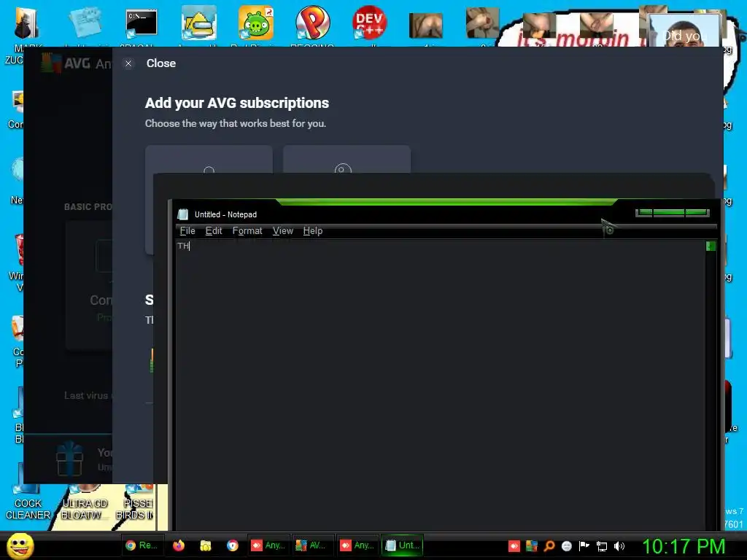Click the gift box icon in AVG window
The width and height of the screenshot is (747, 560).
[69, 458]
